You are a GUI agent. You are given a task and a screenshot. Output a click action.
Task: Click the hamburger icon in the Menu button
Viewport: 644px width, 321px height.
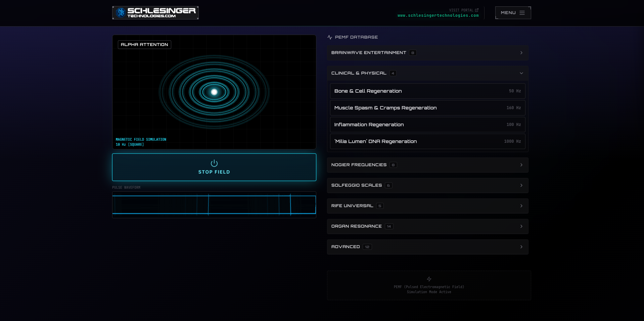(522, 13)
